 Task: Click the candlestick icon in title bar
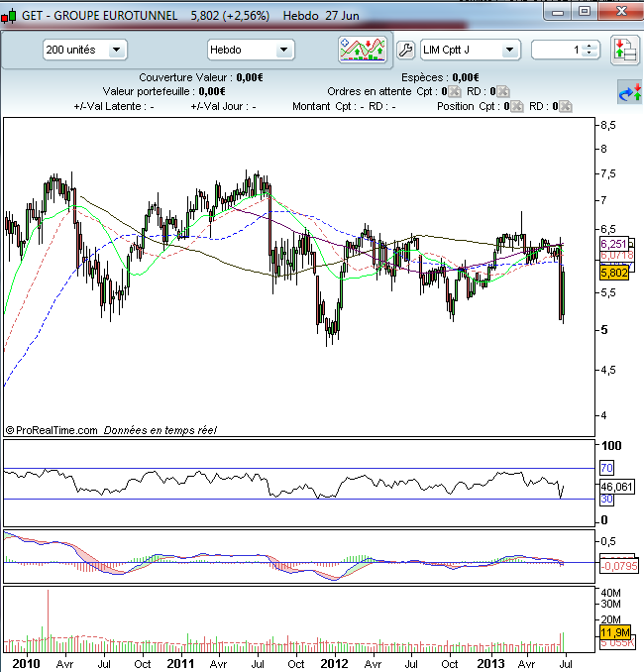pos(9,16)
